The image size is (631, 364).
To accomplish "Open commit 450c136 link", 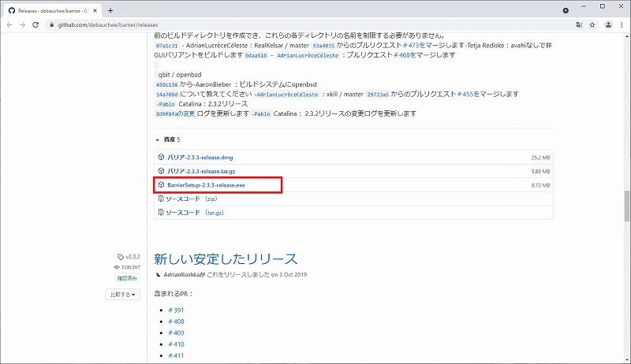I will [166, 85].
